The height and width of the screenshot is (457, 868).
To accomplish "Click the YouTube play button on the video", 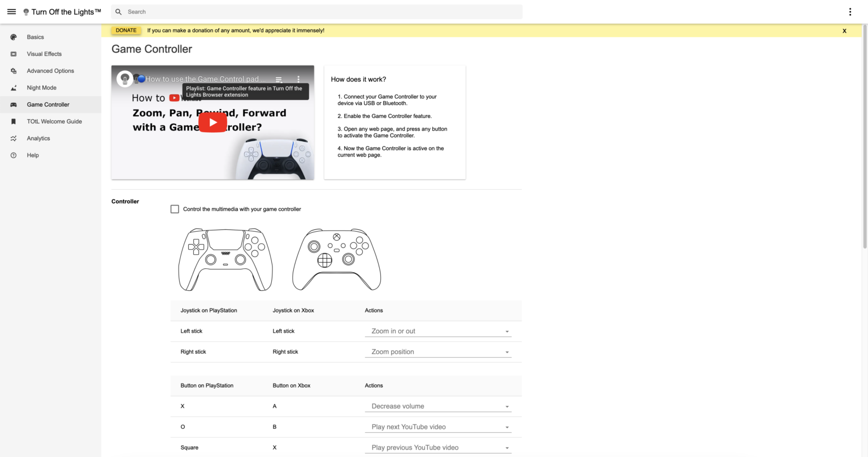I will [212, 122].
